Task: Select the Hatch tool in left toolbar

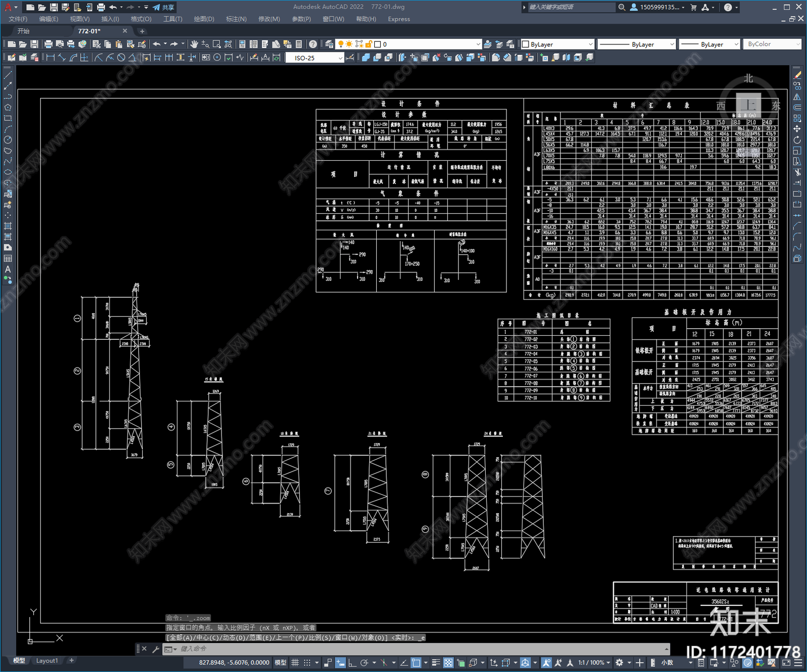Action: coord(8,226)
